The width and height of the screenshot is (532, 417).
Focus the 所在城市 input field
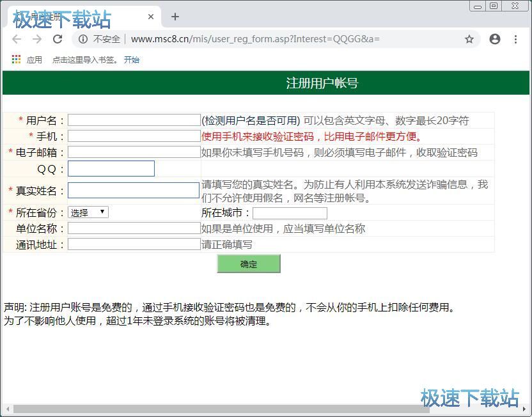[290, 213]
